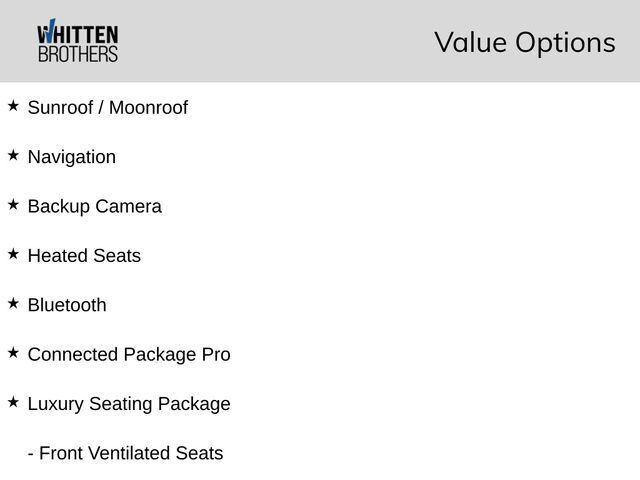Click the word BROTHERS in the logo

point(78,54)
